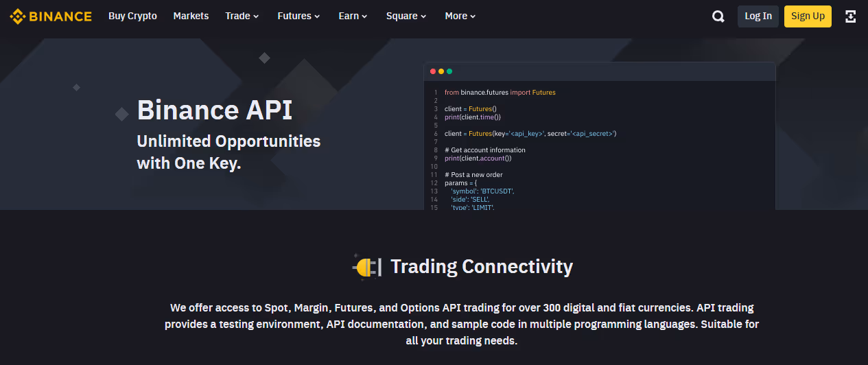This screenshot has height=365, width=868.
Task: Click the download app icon
Action: tap(851, 16)
